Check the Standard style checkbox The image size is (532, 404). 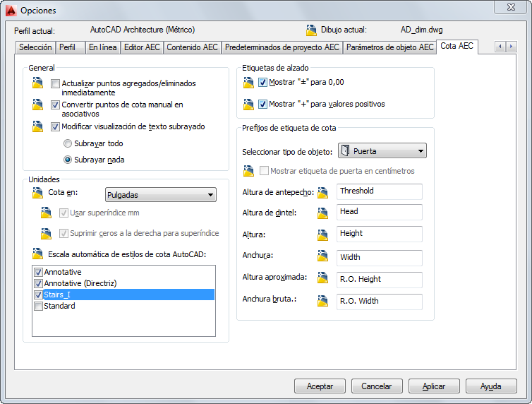point(38,306)
